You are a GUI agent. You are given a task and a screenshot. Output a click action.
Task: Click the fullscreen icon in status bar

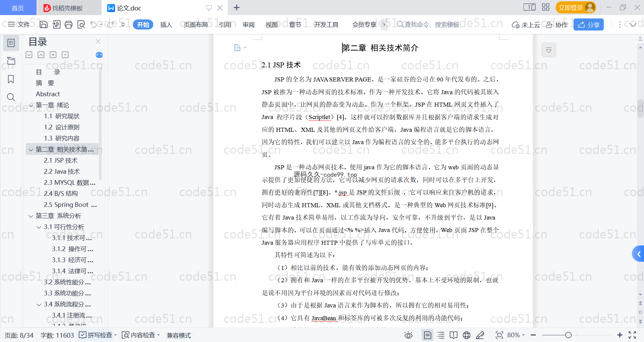pos(632,335)
